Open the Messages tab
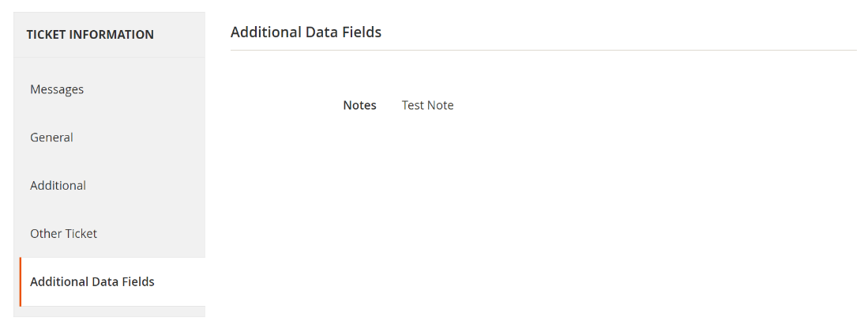Screen dimensions: 868x332 tap(57, 89)
